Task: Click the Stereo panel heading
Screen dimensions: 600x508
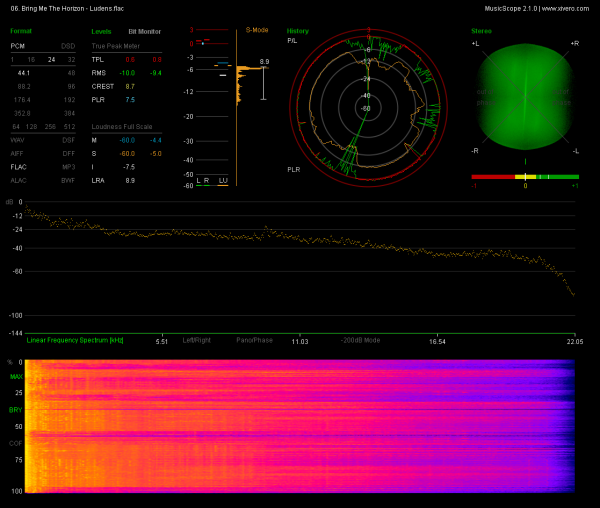Action: click(x=481, y=31)
